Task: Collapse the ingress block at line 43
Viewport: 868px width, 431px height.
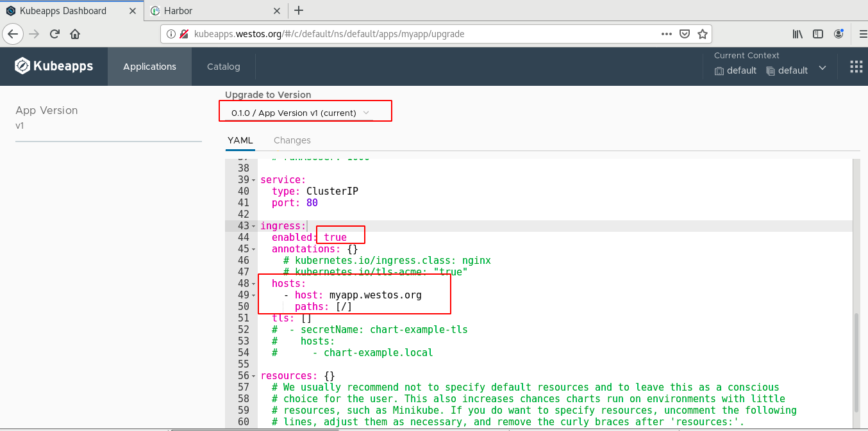Action: [254, 226]
